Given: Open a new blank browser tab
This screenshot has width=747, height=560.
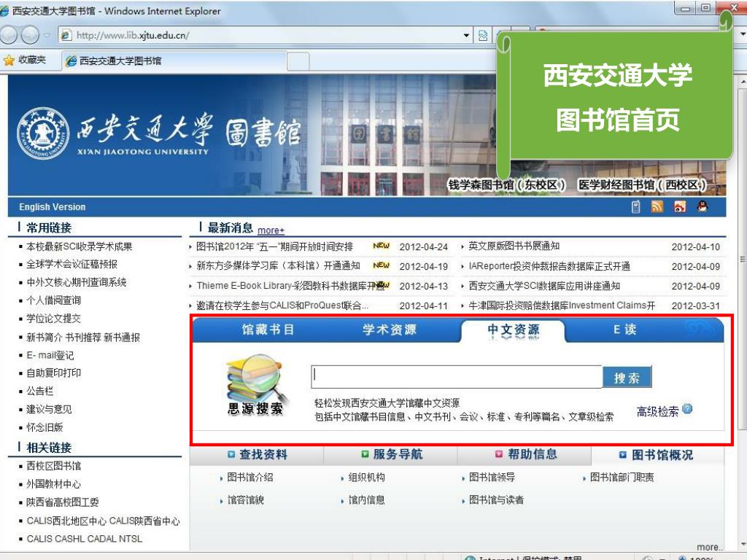Looking at the screenshot, I should pos(298,61).
